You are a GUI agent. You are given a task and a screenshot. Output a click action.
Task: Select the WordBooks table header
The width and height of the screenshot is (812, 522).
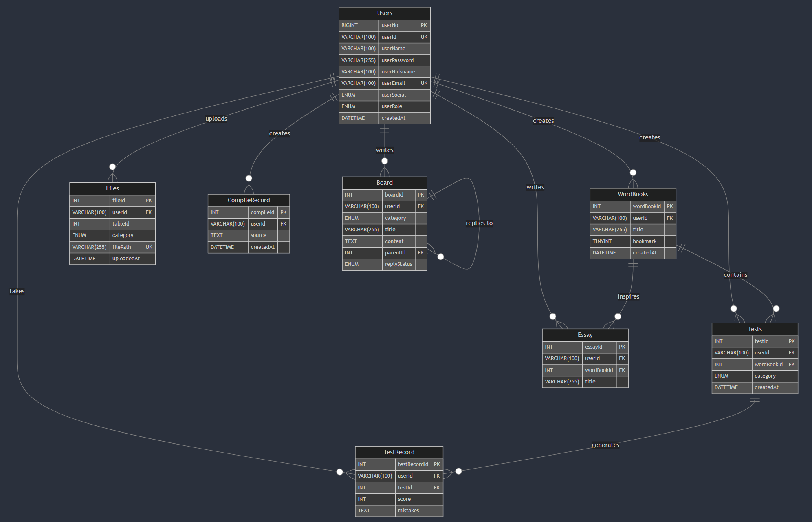pyautogui.click(x=632, y=194)
